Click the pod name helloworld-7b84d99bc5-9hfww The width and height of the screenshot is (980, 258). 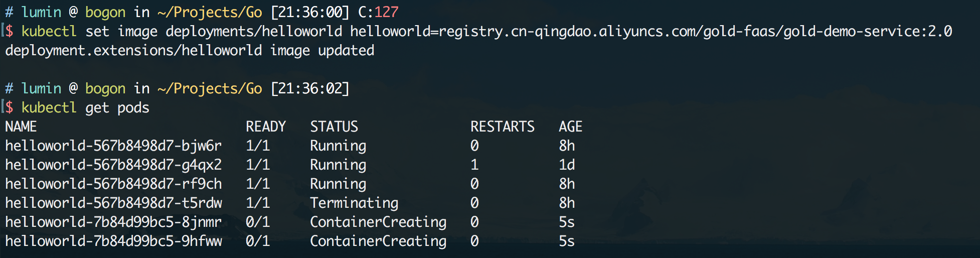tap(113, 241)
